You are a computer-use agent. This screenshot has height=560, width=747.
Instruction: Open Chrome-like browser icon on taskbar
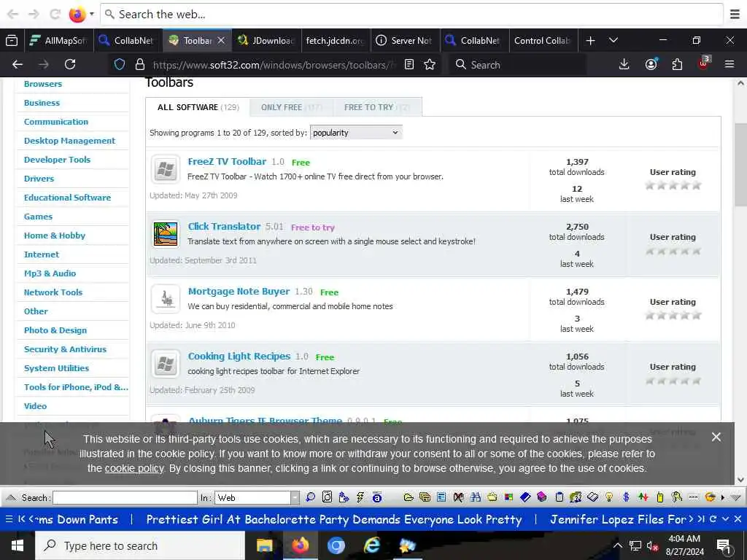pos(336,545)
